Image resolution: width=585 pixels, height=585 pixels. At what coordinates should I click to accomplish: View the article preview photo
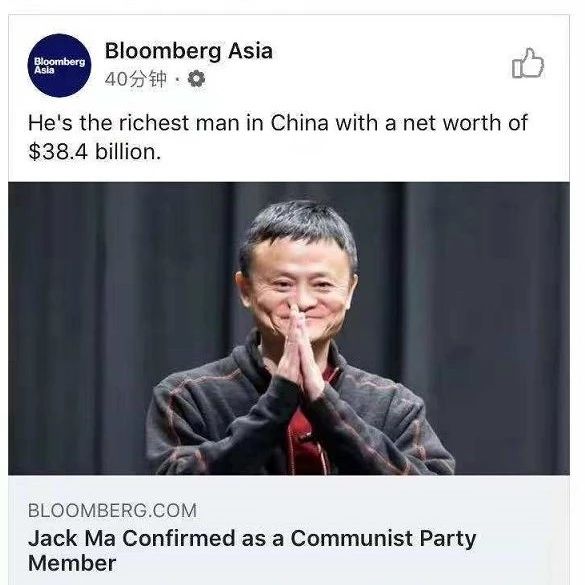pyautogui.click(x=289, y=328)
